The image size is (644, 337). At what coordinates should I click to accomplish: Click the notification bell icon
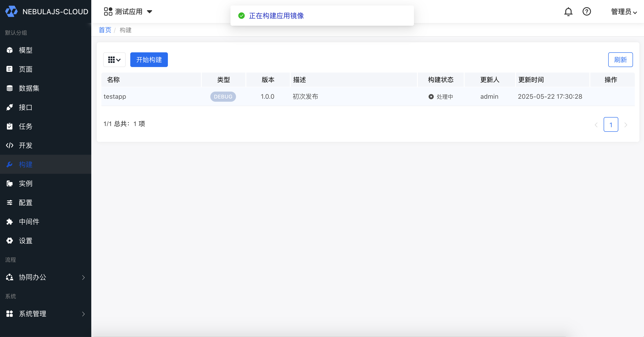[x=568, y=11]
